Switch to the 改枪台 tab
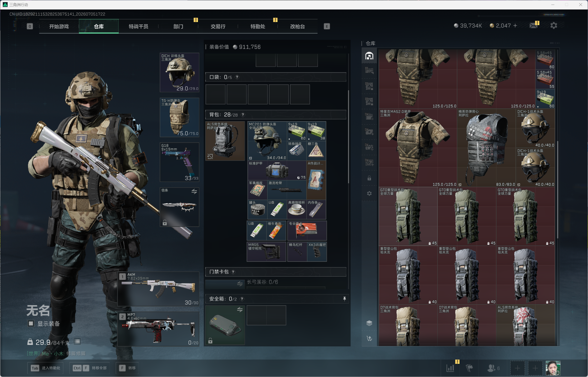Image resolution: width=588 pixels, height=377 pixels. click(297, 26)
